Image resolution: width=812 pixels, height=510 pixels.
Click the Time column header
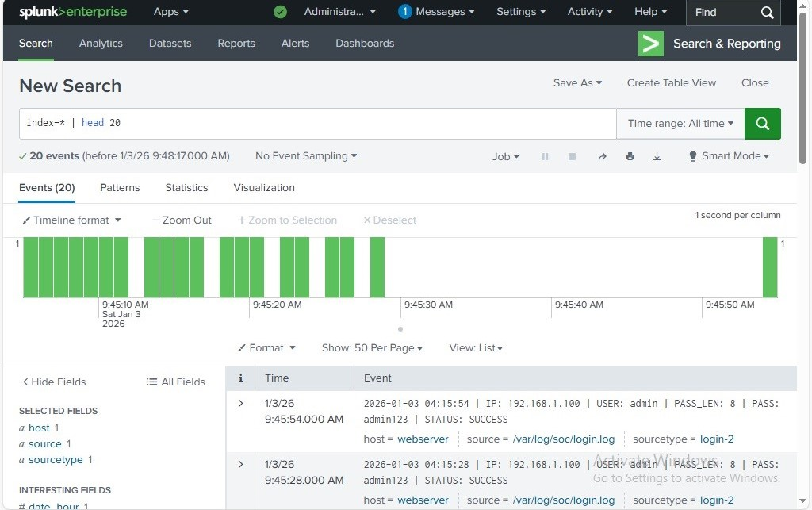277,378
